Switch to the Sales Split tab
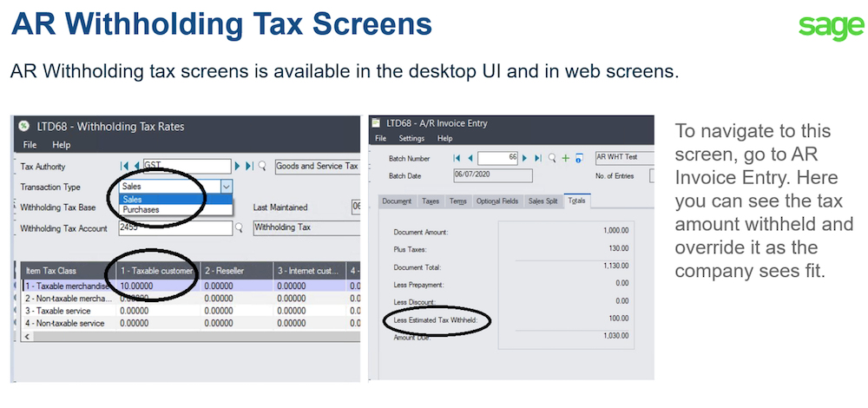868x408 pixels. point(543,201)
